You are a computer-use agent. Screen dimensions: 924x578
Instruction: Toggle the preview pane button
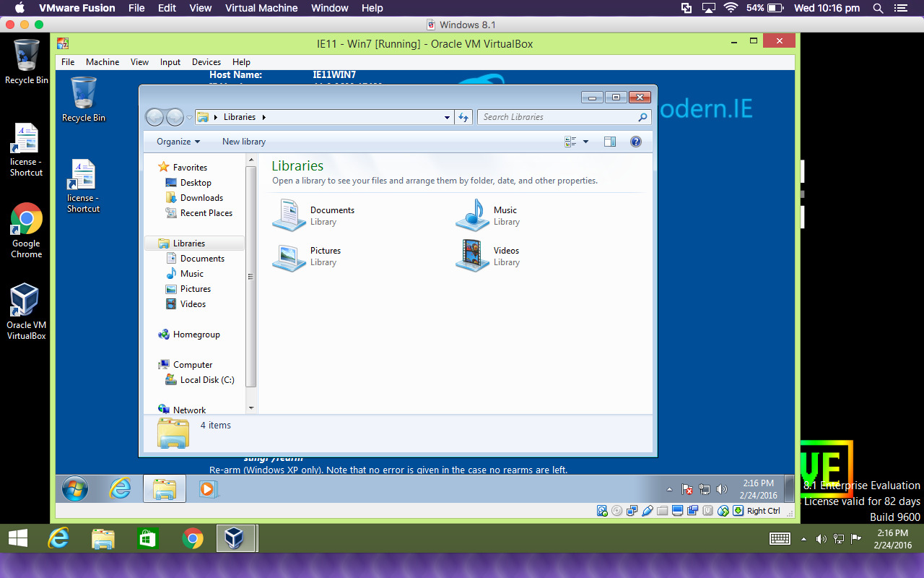610,142
